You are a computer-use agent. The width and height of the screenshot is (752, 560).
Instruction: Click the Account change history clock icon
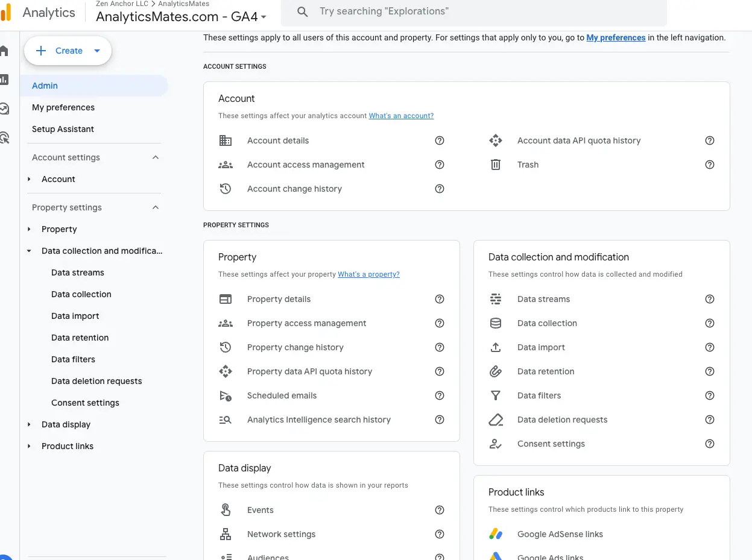(226, 189)
